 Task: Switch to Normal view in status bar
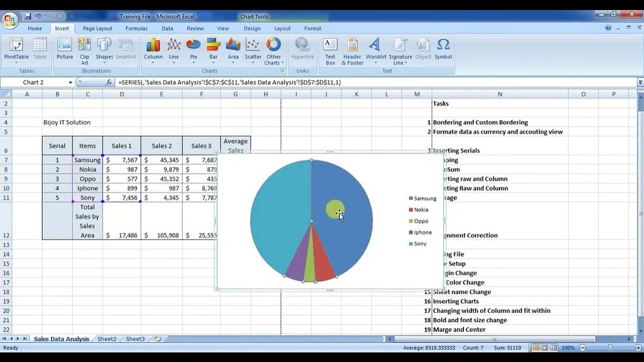(536, 348)
